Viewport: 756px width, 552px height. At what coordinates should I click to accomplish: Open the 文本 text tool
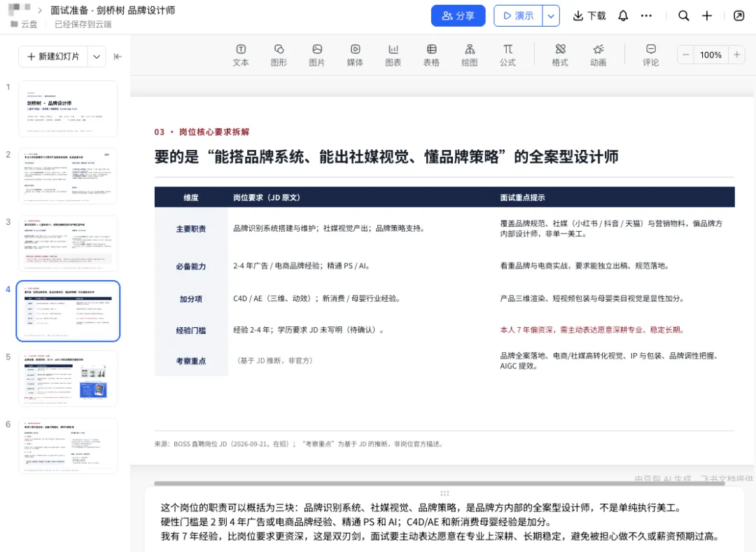point(241,55)
